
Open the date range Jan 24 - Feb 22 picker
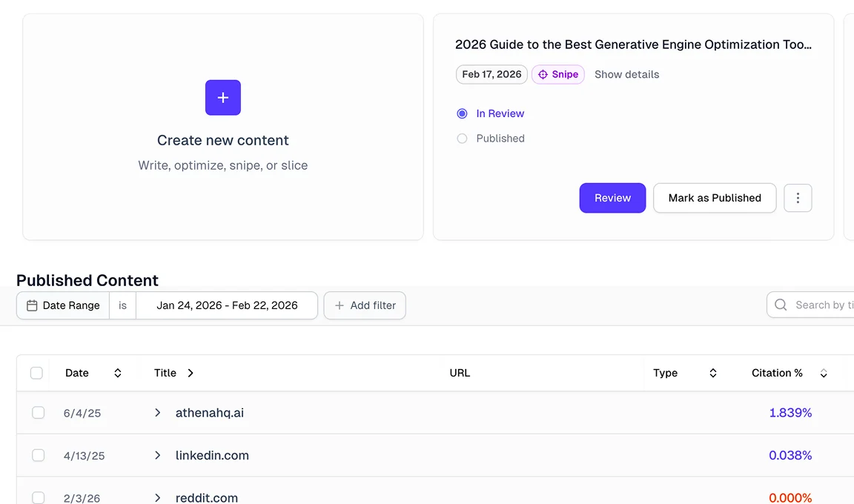tap(227, 305)
